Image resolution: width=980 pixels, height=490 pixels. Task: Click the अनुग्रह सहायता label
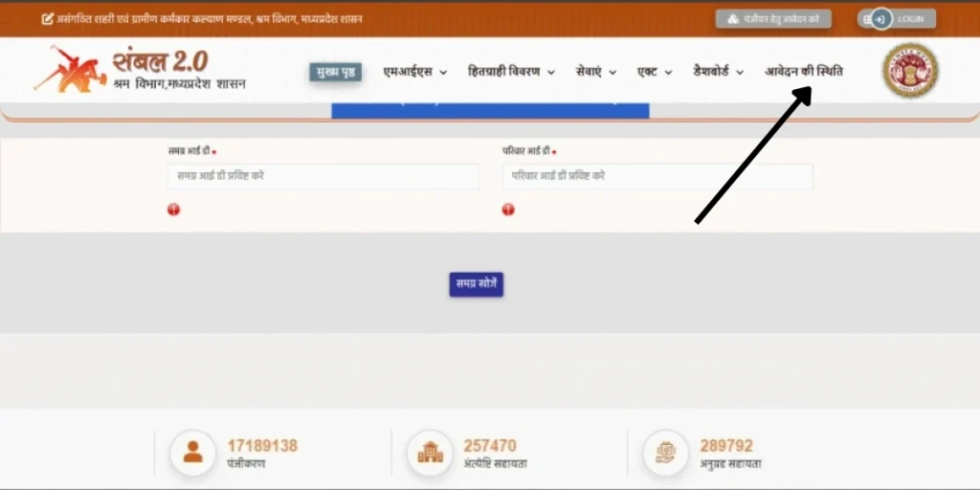point(730,464)
